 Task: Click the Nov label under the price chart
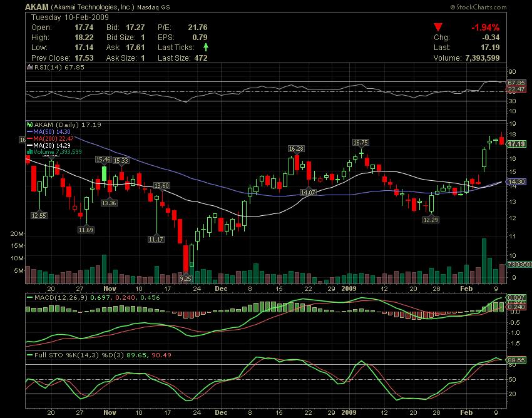coord(110,288)
